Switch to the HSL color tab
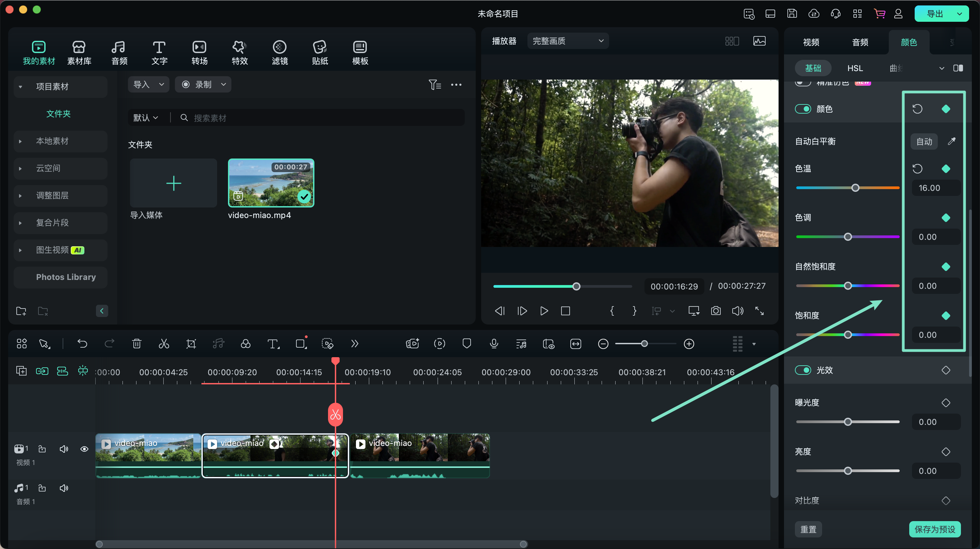The height and width of the screenshot is (549, 980). pyautogui.click(x=855, y=67)
